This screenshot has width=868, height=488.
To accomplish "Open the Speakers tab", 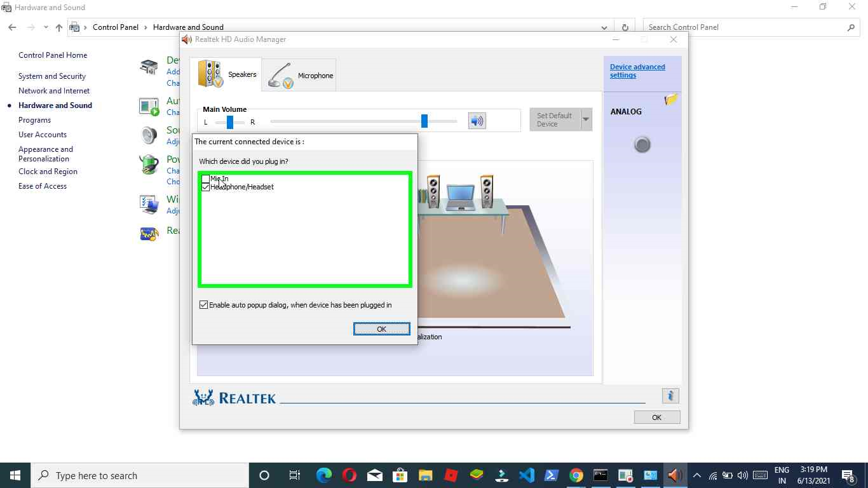I will click(226, 74).
